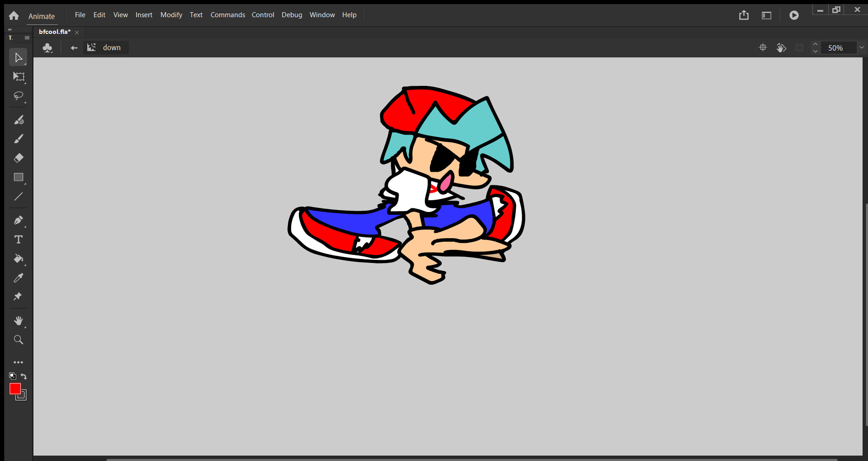Select the Zoom magnifier tool
The height and width of the screenshot is (461, 868).
(x=18, y=340)
